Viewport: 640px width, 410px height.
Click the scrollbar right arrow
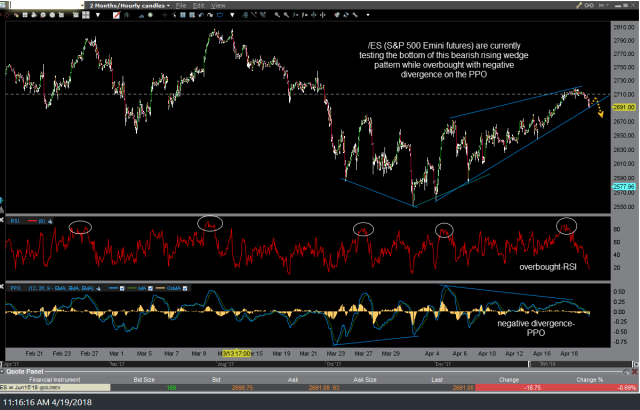[635, 364]
